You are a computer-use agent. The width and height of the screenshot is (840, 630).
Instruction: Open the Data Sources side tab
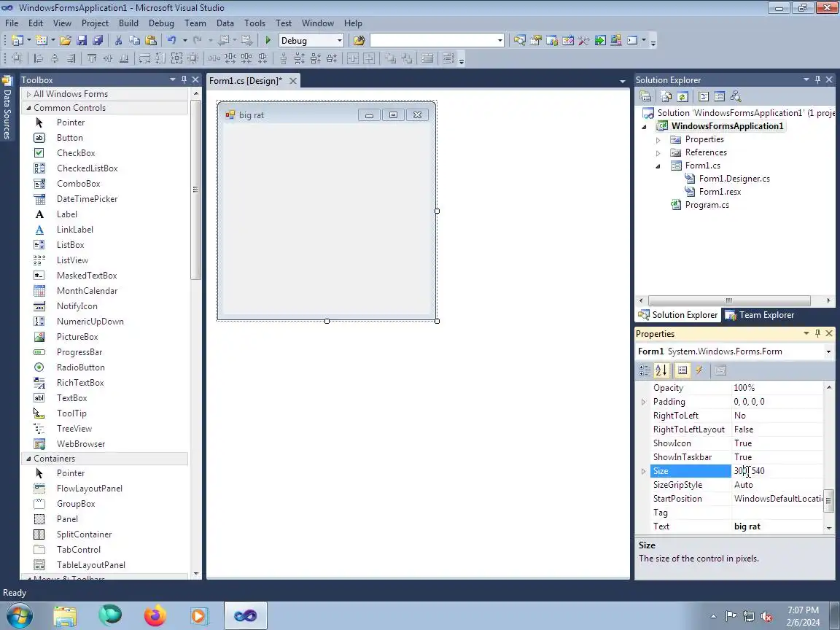click(7, 107)
